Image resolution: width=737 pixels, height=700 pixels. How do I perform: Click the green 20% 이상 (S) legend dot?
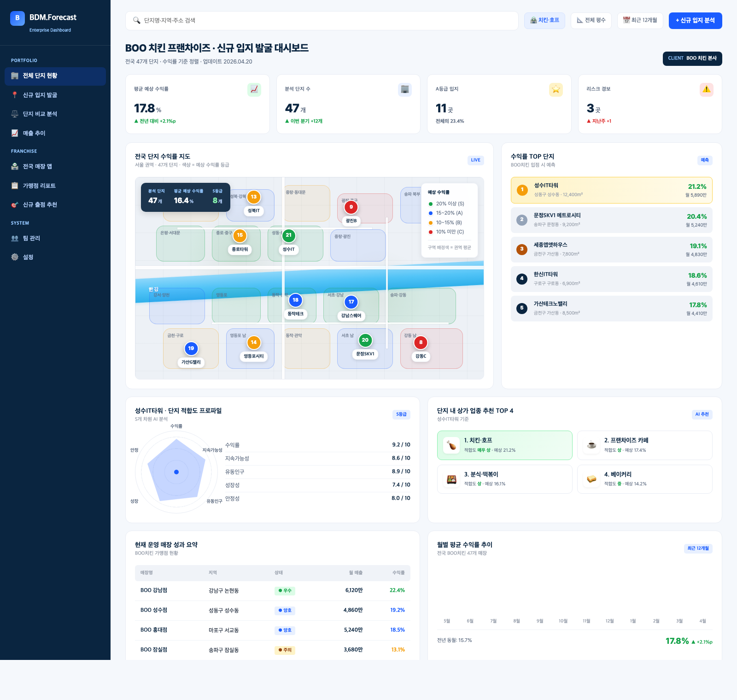[x=431, y=204]
